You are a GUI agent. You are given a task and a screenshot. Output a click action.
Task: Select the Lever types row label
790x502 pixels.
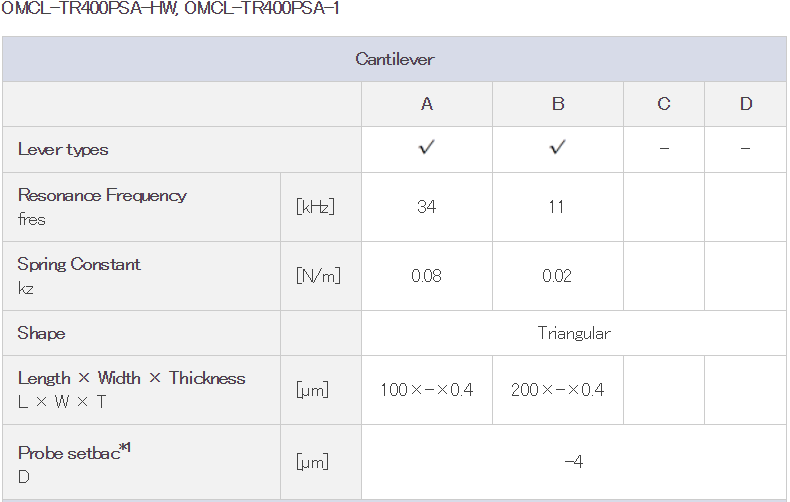[x=63, y=150]
